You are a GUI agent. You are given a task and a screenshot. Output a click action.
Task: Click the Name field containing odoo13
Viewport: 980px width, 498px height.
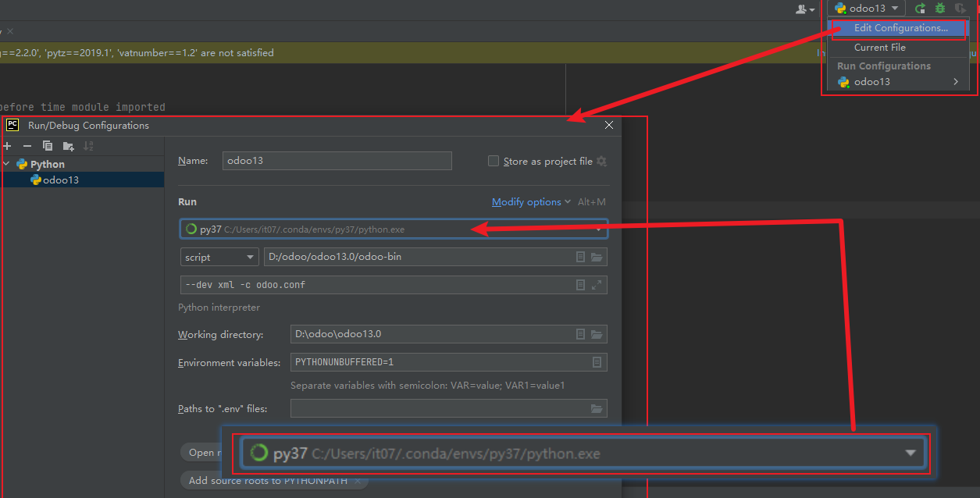point(337,161)
